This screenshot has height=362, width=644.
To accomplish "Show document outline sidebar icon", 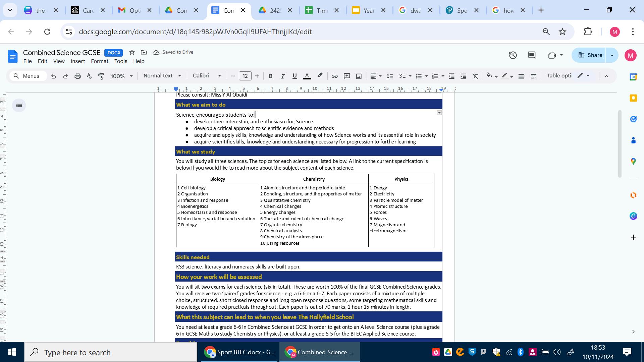I will pyautogui.click(x=19, y=106).
